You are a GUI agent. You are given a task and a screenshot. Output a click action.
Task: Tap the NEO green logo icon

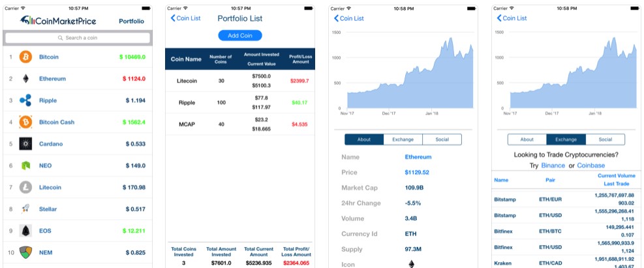click(25, 165)
